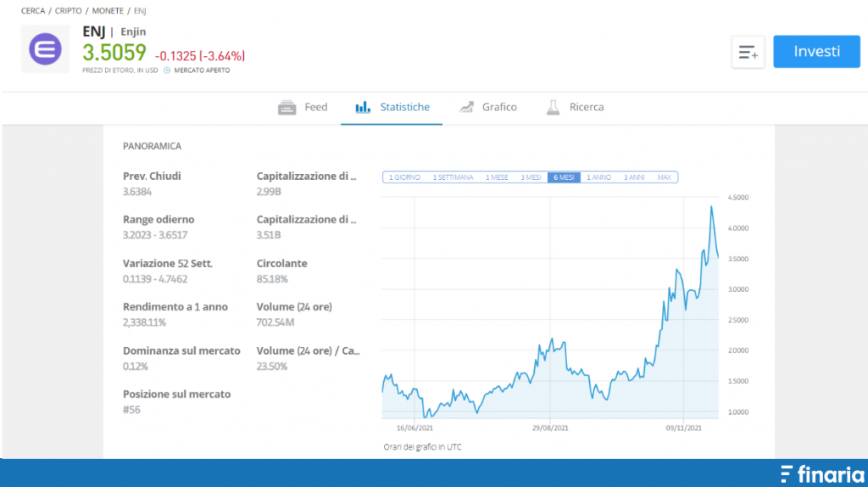Click the finaria logo in the footer
Screen dimensions: 868x487
tap(822, 474)
